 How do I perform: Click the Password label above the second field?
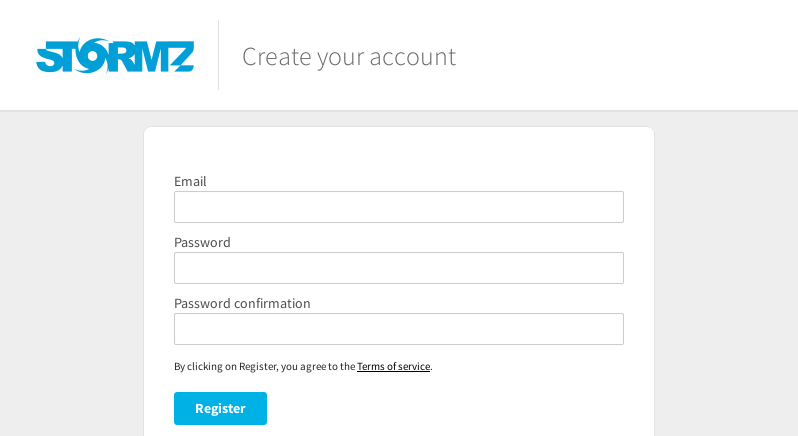coord(202,243)
